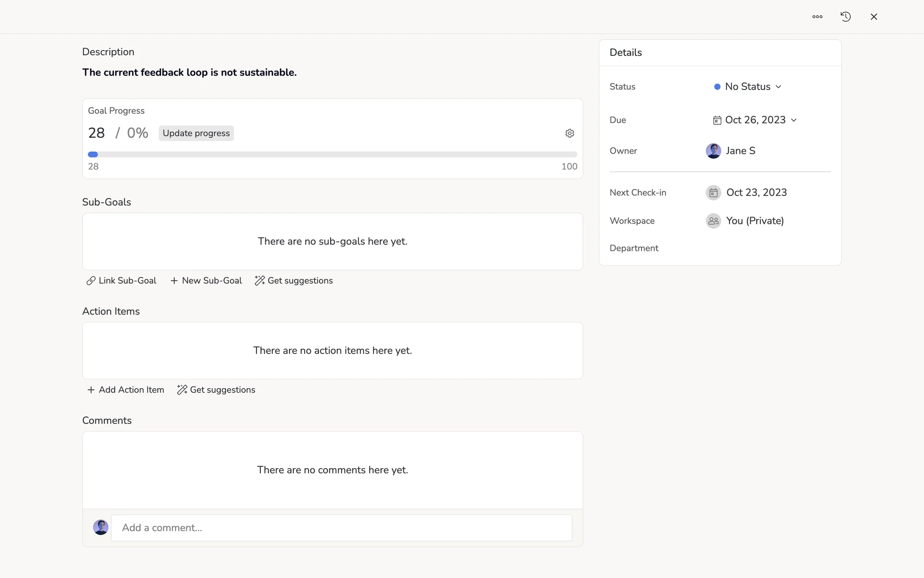This screenshot has width=924, height=578.
Task: Click Jane S owner avatar
Action: pos(713,151)
